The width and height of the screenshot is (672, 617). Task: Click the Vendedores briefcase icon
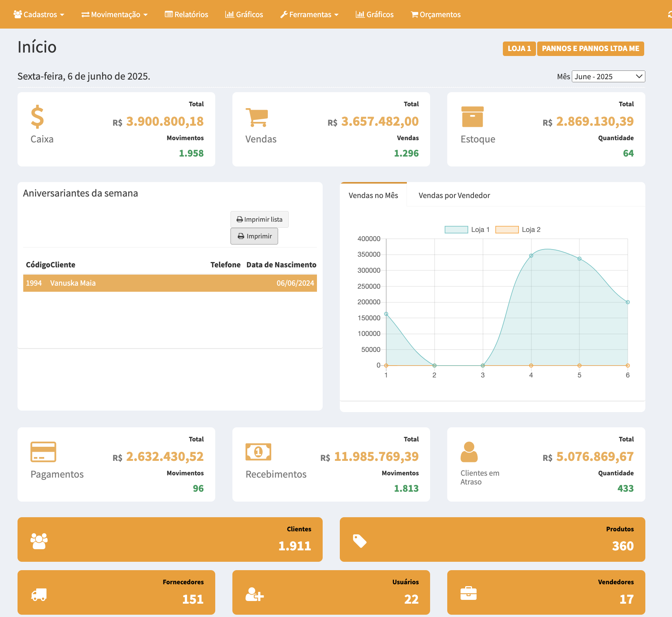point(468,593)
